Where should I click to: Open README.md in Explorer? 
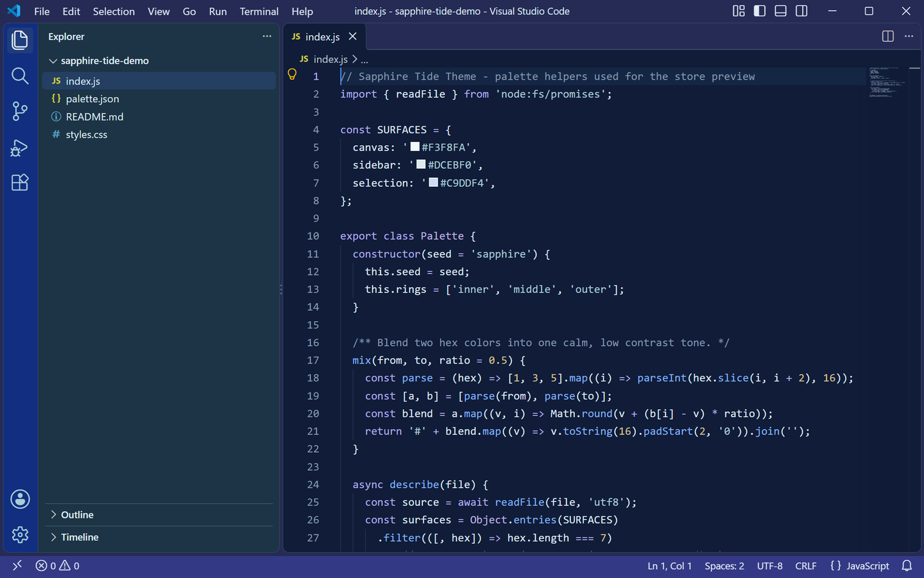point(159,117)
